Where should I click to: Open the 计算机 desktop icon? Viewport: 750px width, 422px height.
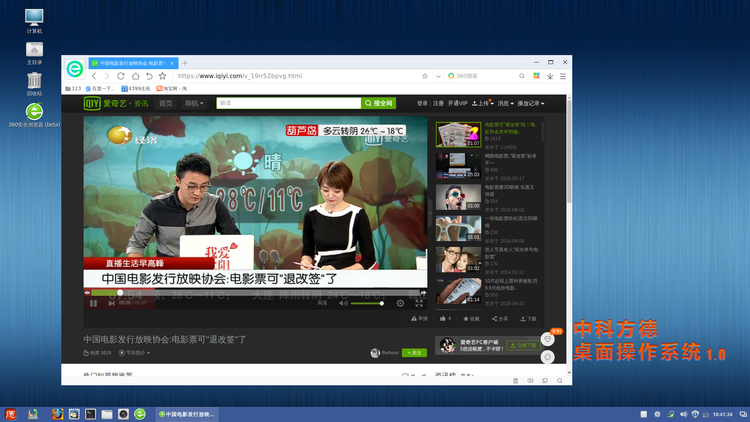pyautogui.click(x=34, y=22)
